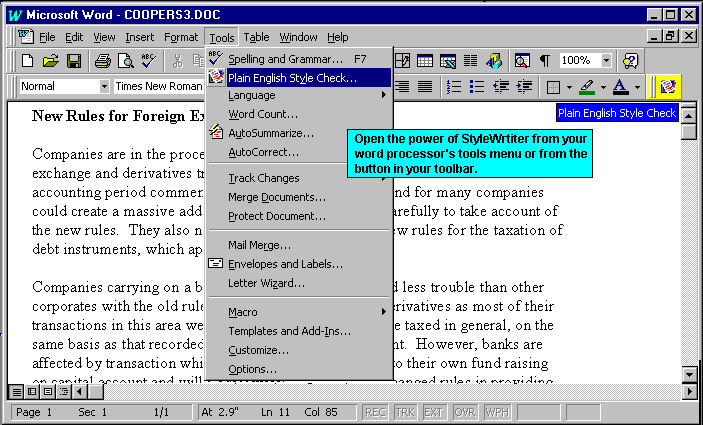This screenshot has width=703, height=425.
Task: Expand the Language submenu
Action: pos(300,95)
